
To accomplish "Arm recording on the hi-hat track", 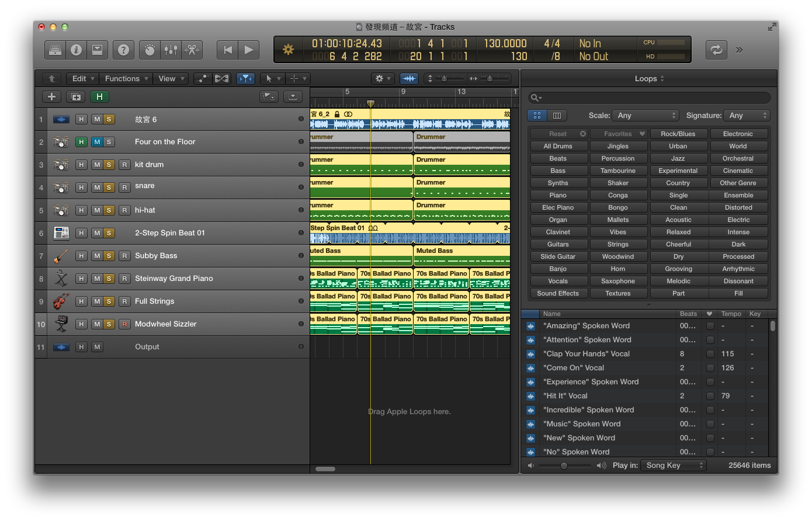I will [x=124, y=210].
